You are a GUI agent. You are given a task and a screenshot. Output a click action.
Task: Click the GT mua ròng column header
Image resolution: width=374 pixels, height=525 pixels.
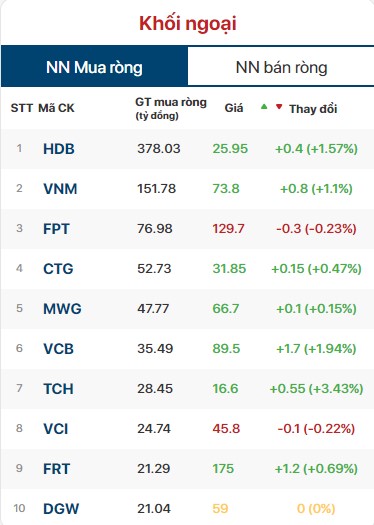171,108
